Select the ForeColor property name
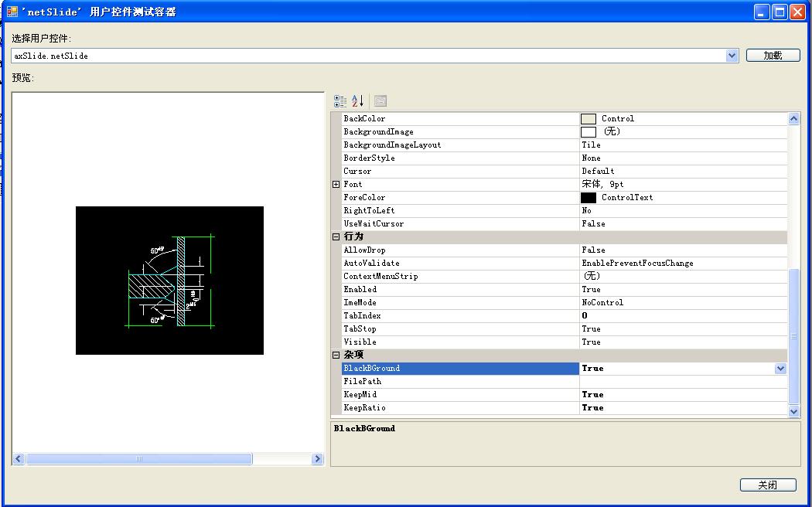 (364, 198)
